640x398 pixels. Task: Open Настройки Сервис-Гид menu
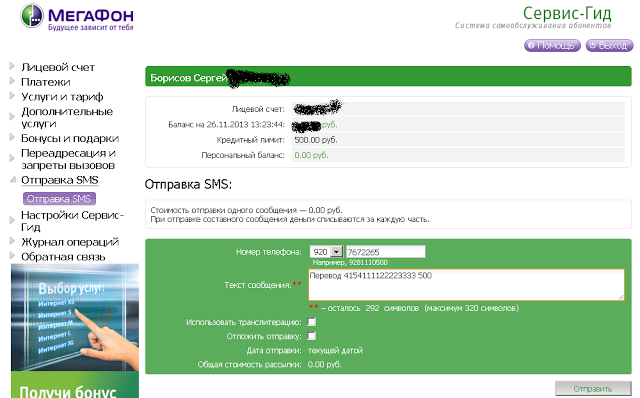[x=72, y=221]
